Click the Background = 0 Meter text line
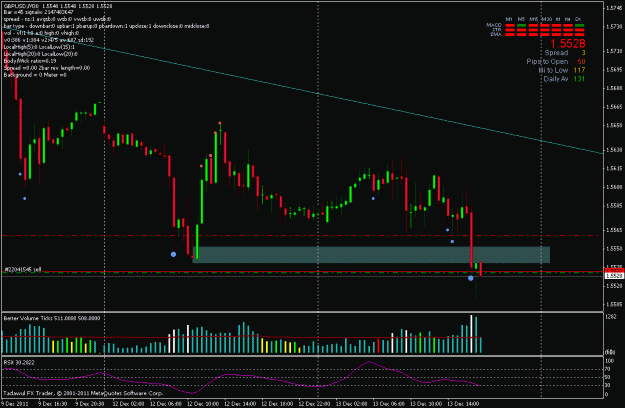 35,75
